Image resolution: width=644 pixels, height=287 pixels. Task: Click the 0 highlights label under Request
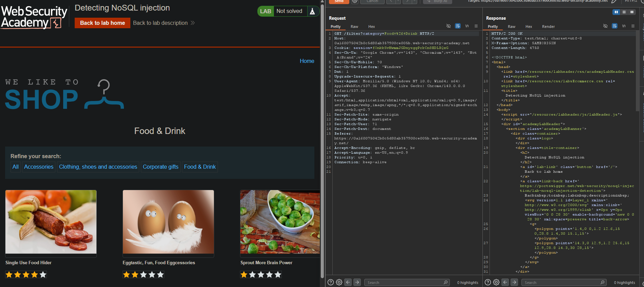(x=467, y=283)
